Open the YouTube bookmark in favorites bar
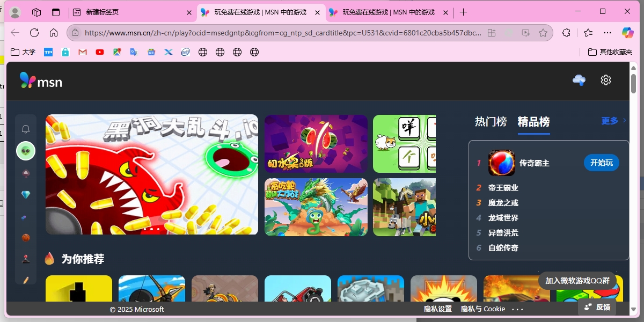 [100, 52]
